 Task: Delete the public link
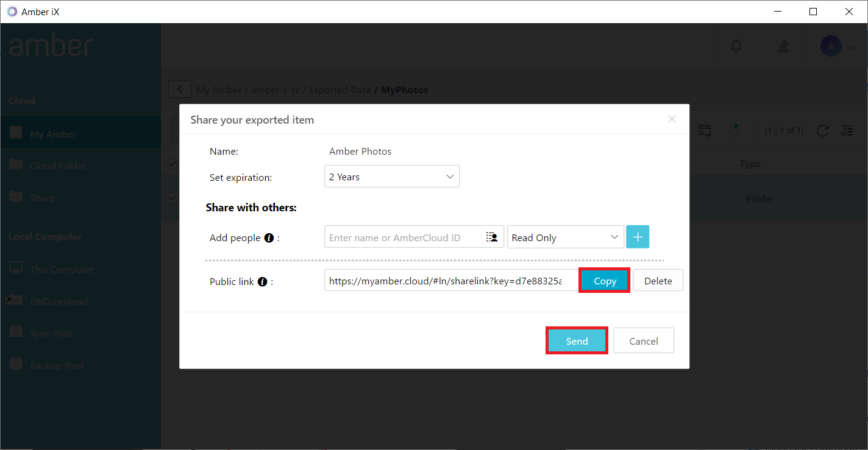tap(658, 281)
